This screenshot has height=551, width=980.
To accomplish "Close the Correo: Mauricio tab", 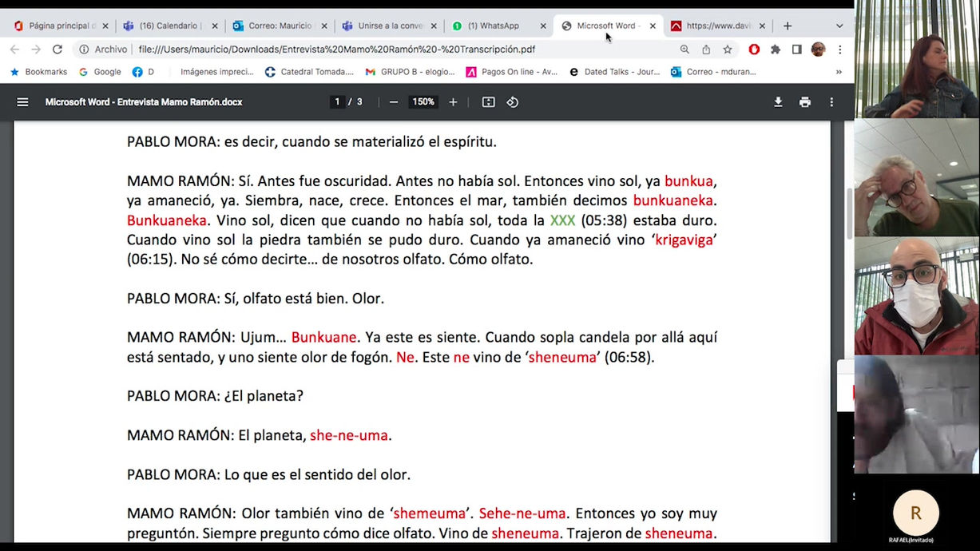I will tap(324, 26).
